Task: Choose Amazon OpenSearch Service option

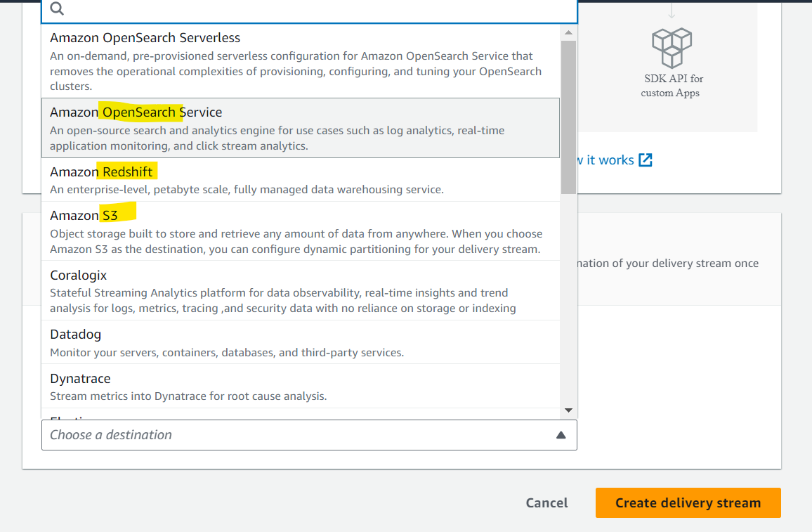Action: click(301, 128)
